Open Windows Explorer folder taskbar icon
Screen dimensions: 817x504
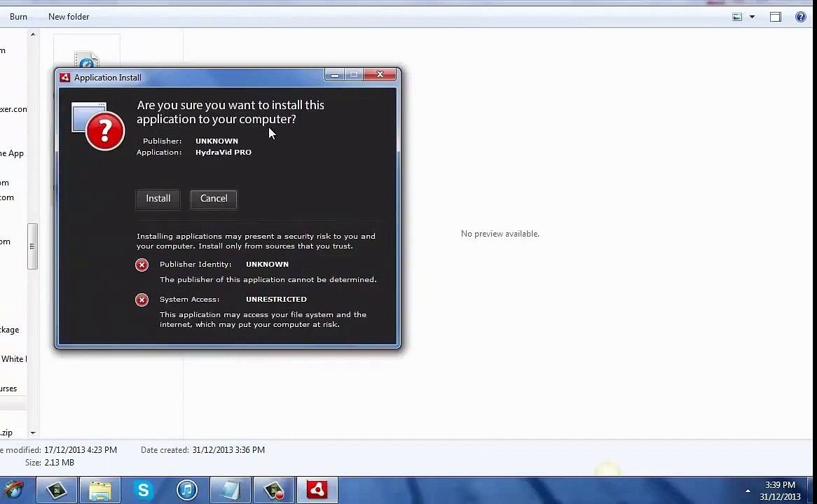pyautogui.click(x=100, y=490)
